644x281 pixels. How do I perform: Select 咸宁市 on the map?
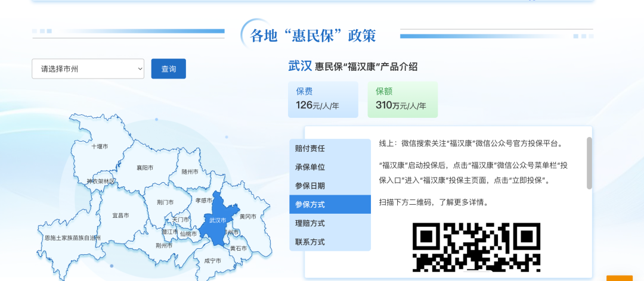click(213, 261)
